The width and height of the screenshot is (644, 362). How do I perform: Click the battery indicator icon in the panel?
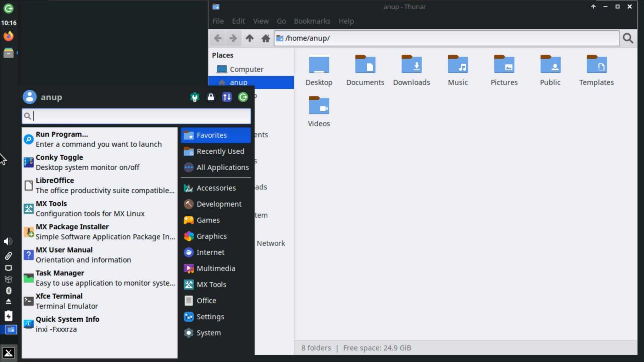click(9, 316)
